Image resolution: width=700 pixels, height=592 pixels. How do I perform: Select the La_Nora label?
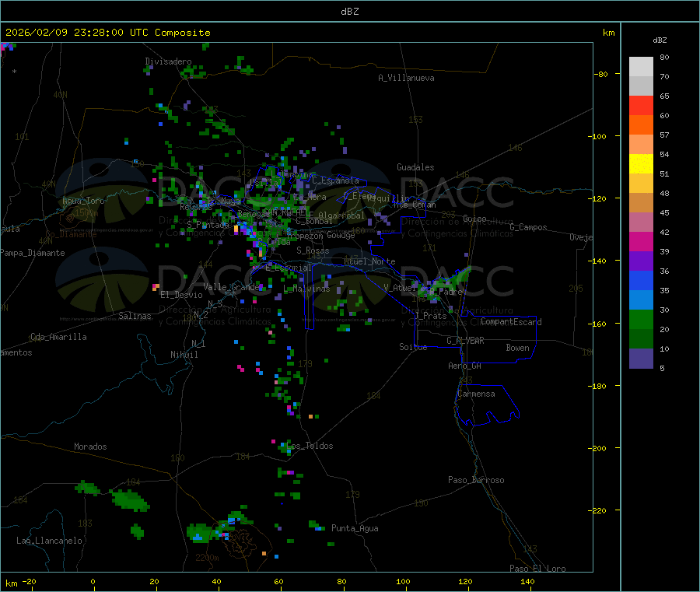[x=310, y=197]
